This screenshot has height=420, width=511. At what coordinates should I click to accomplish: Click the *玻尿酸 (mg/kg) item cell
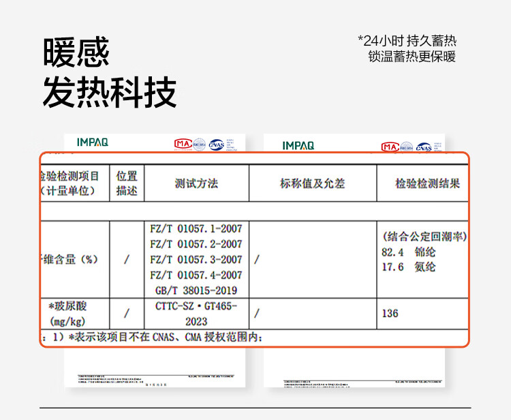pyautogui.click(x=68, y=314)
